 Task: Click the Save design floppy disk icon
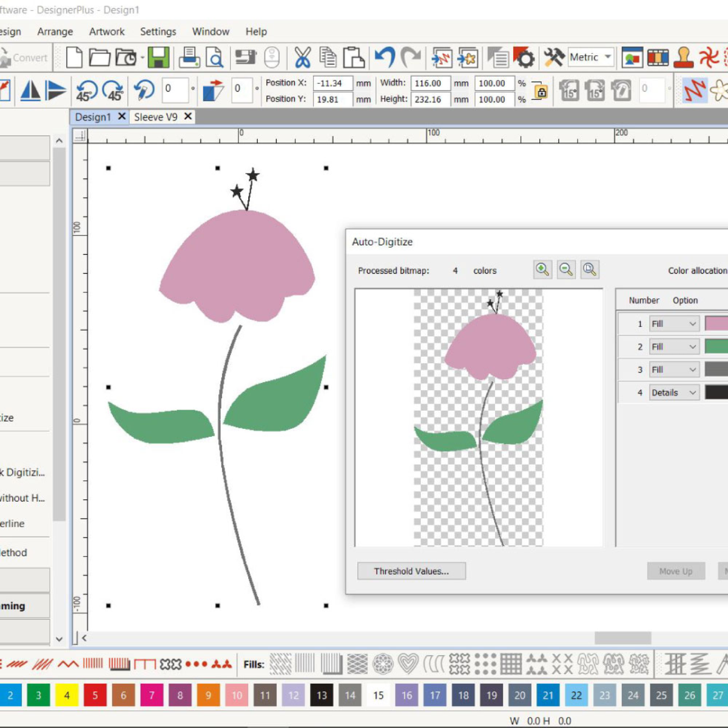point(158,58)
